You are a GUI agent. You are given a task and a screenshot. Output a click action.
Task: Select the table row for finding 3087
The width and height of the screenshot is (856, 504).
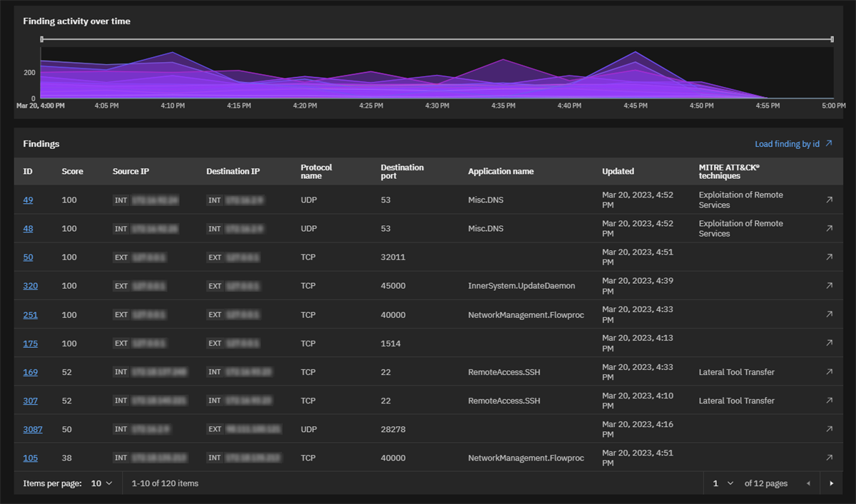[428, 428]
